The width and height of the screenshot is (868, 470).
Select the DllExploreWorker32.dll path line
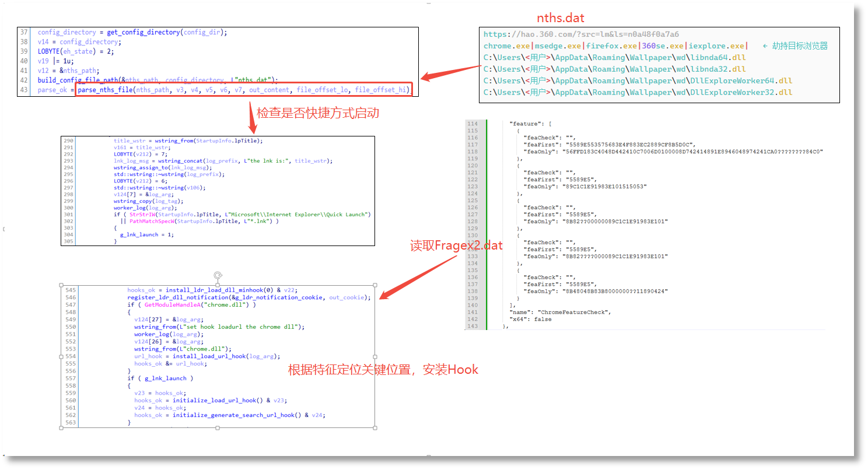tap(638, 93)
